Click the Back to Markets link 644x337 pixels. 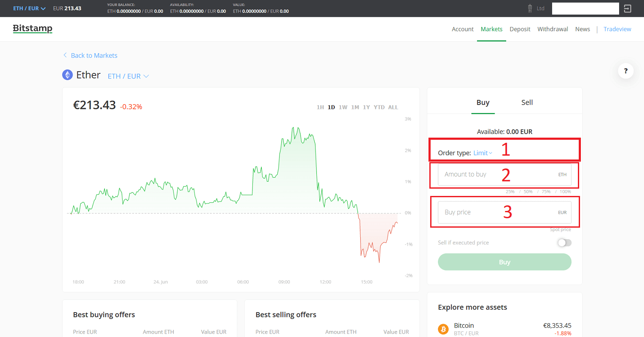pos(94,55)
